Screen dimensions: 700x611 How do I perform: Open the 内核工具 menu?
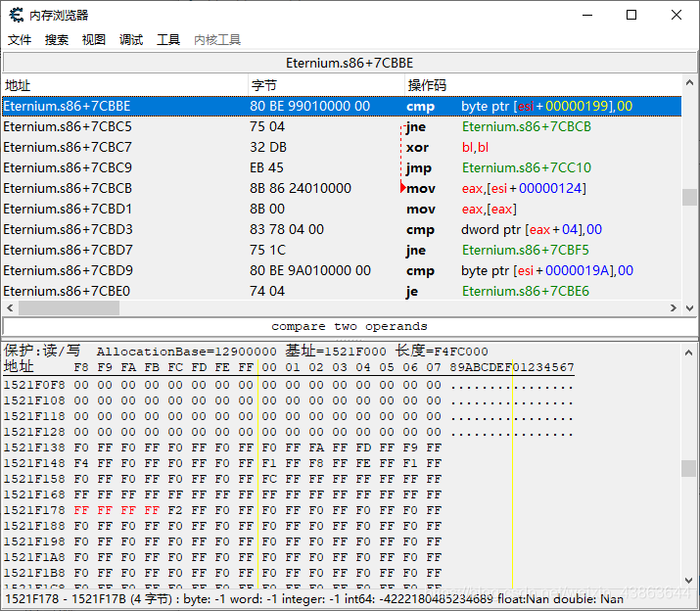[x=217, y=40]
